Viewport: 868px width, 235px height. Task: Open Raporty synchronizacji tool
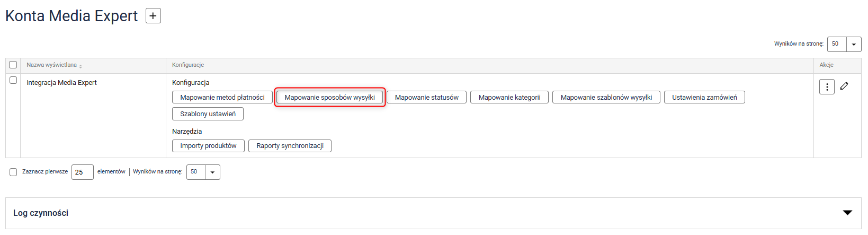pyautogui.click(x=290, y=145)
